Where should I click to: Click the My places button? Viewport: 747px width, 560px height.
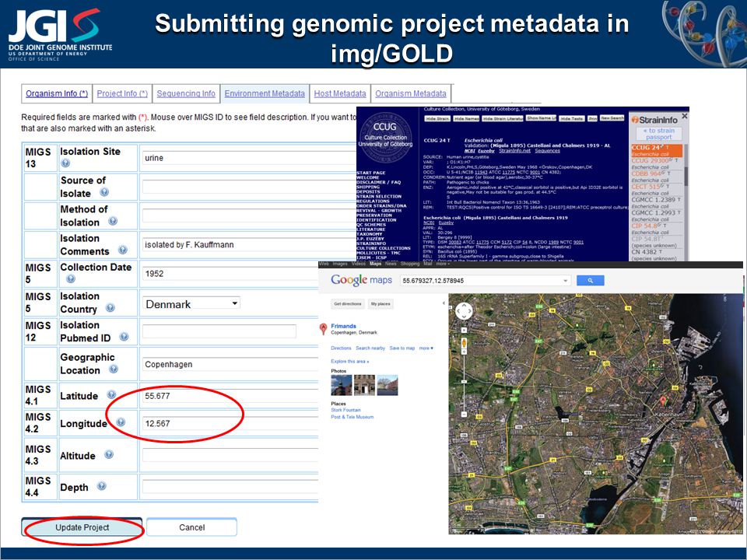381,304
